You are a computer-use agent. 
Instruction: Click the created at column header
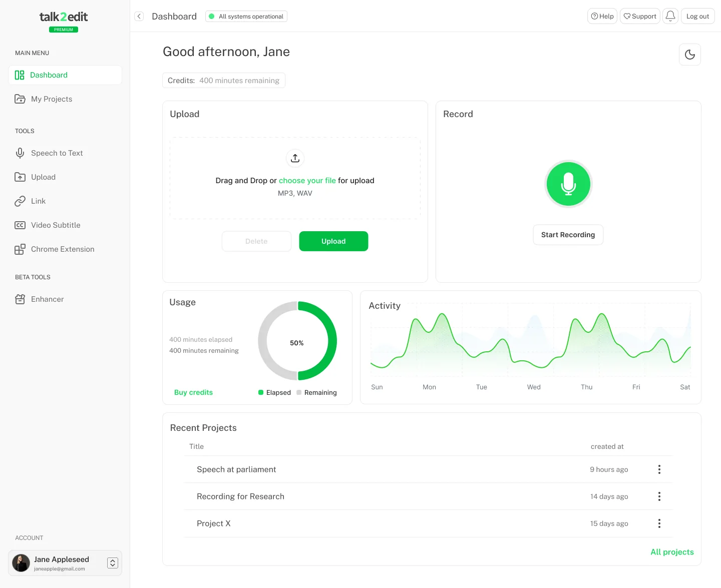click(x=607, y=446)
